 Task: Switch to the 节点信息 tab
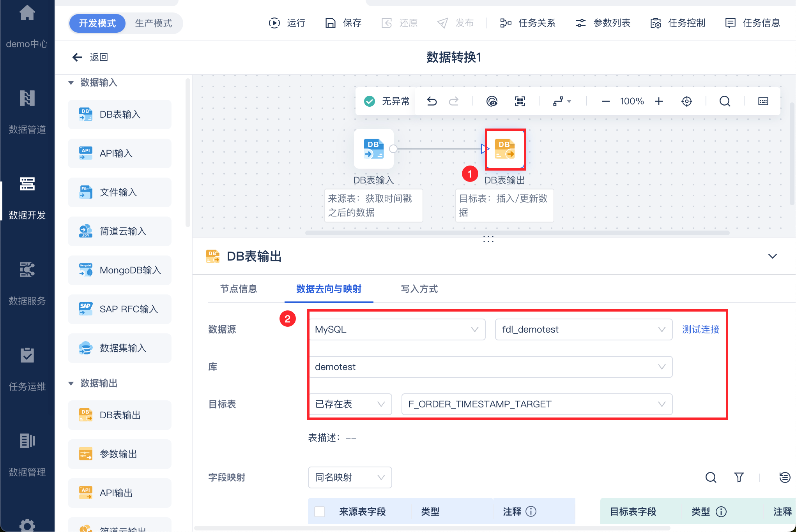click(x=239, y=289)
